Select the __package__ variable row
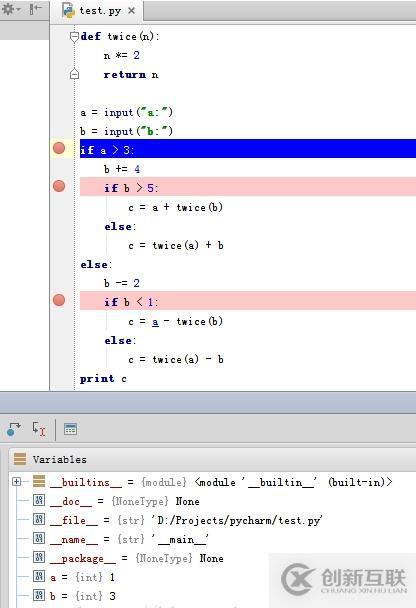 click(x=128, y=558)
